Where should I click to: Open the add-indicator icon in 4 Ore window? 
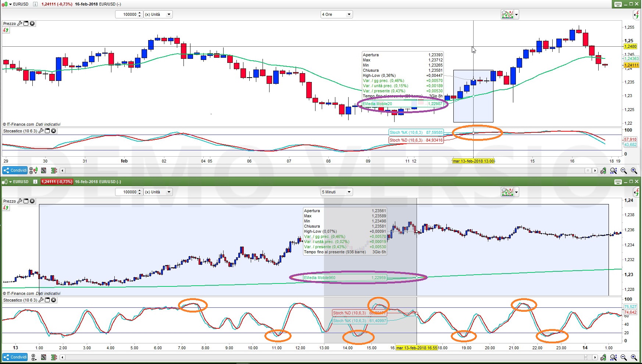[x=507, y=15]
